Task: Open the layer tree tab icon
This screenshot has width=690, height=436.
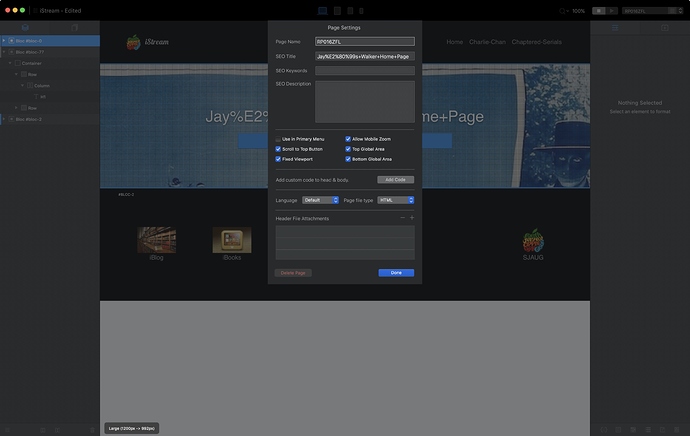Action: coord(25,27)
